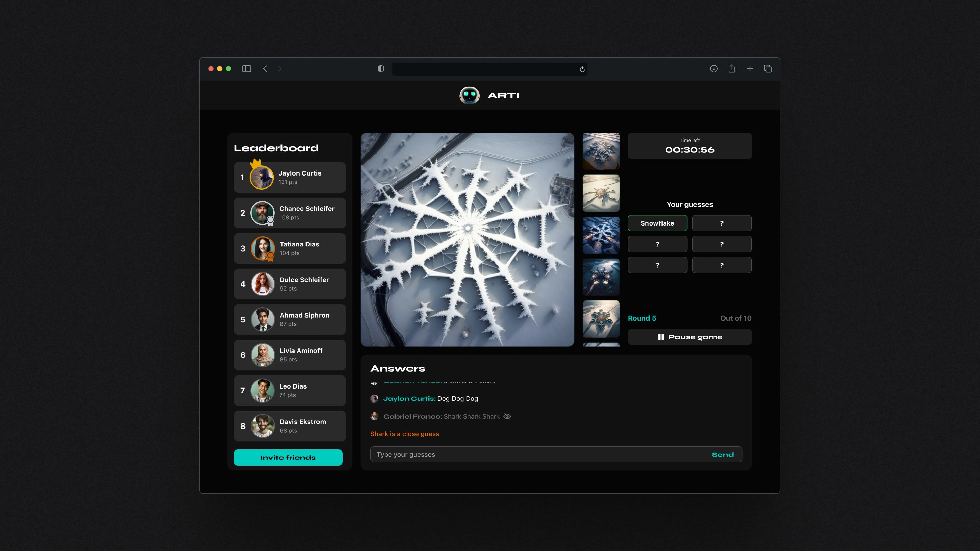
Task: Pause the game
Action: [x=689, y=337]
